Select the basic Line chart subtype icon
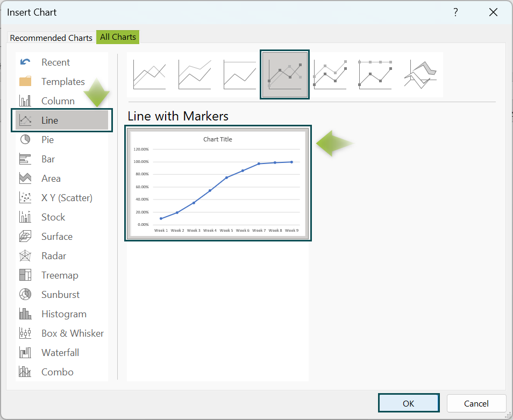 coord(149,74)
